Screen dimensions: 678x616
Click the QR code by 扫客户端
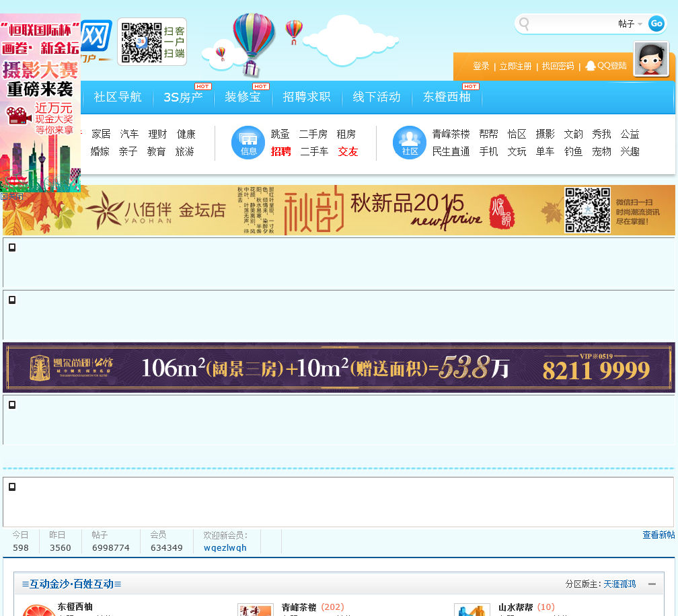pyautogui.click(x=141, y=42)
